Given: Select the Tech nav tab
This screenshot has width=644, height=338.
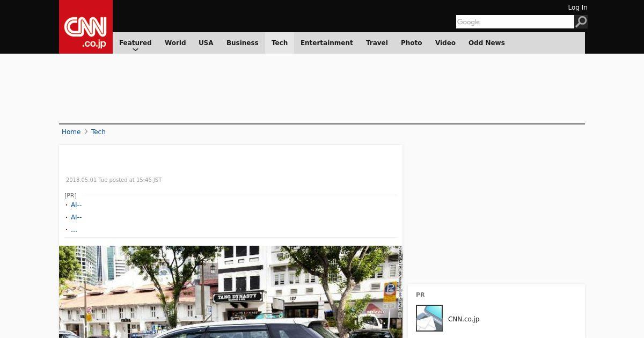Looking at the screenshot, I should 280,43.
